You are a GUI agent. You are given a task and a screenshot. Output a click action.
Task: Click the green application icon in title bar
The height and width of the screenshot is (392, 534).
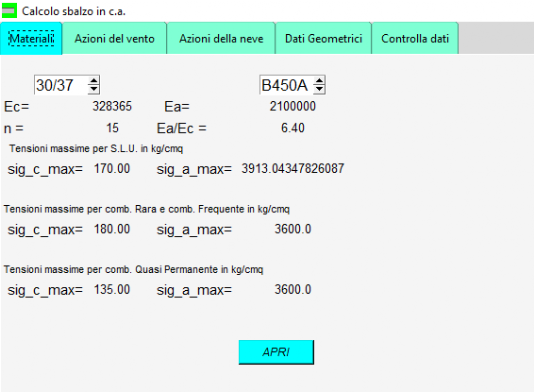tap(9, 11)
